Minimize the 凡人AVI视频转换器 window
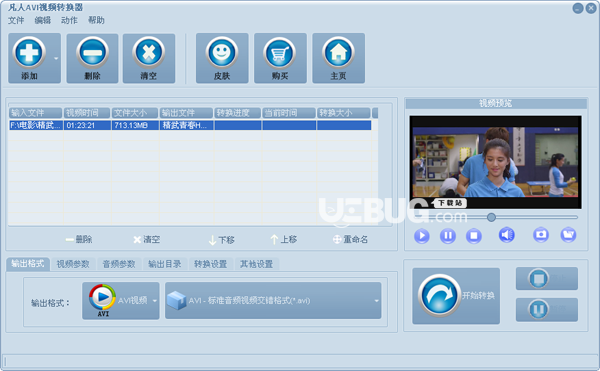 (x=578, y=8)
